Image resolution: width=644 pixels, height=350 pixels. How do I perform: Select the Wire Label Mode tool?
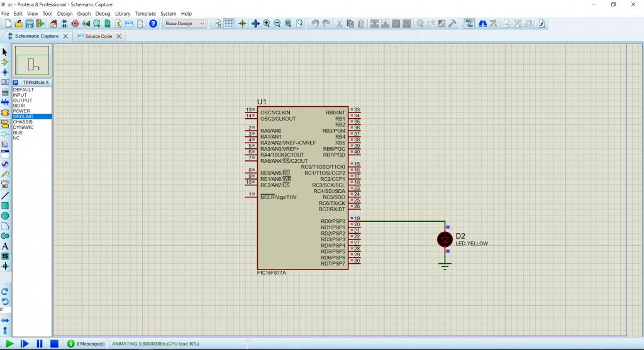point(5,82)
